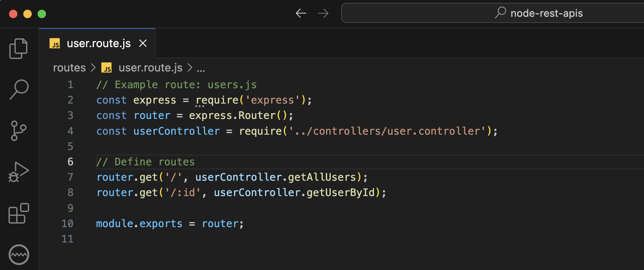Open the Search view
The image size is (644, 270).
click(x=19, y=89)
